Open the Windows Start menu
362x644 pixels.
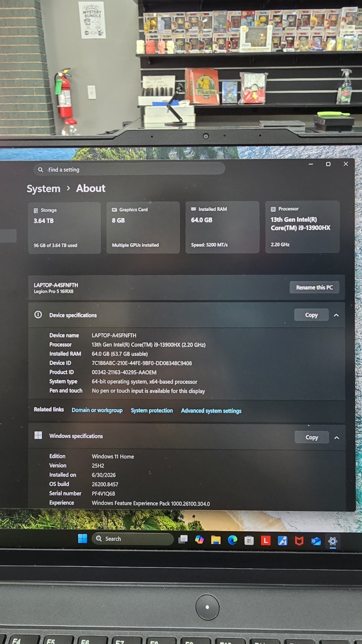click(x=82, y=539)
